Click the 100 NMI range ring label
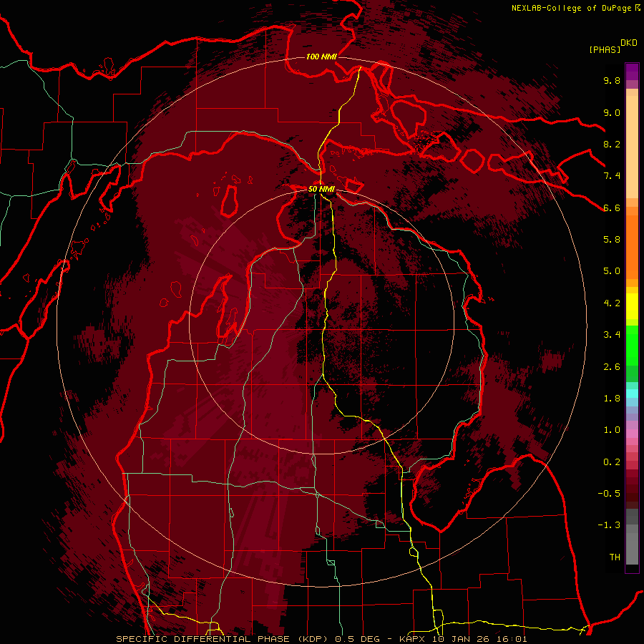The height and width of the screenshot is (644, 644). [321, 57]
